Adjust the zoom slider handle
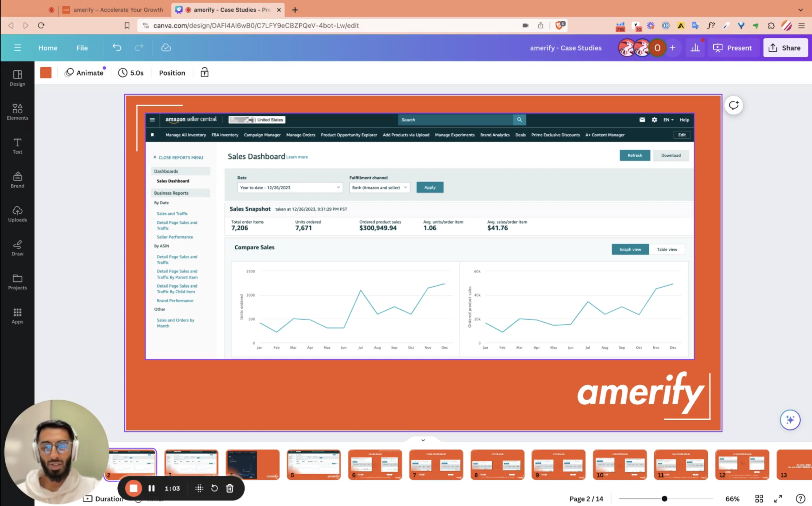This screenshot has height=506, width=812. pyautogui.click(x=665, y=499)
